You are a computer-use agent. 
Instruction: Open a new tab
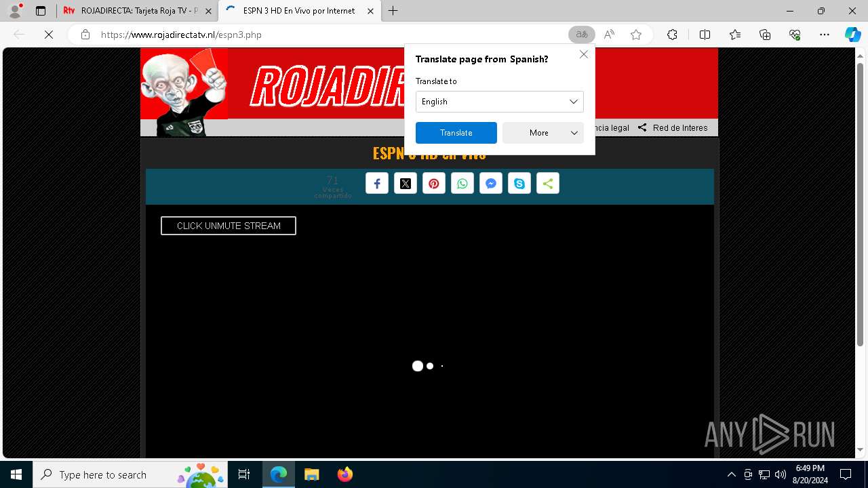pyautogui.click(x=393, y=11)
